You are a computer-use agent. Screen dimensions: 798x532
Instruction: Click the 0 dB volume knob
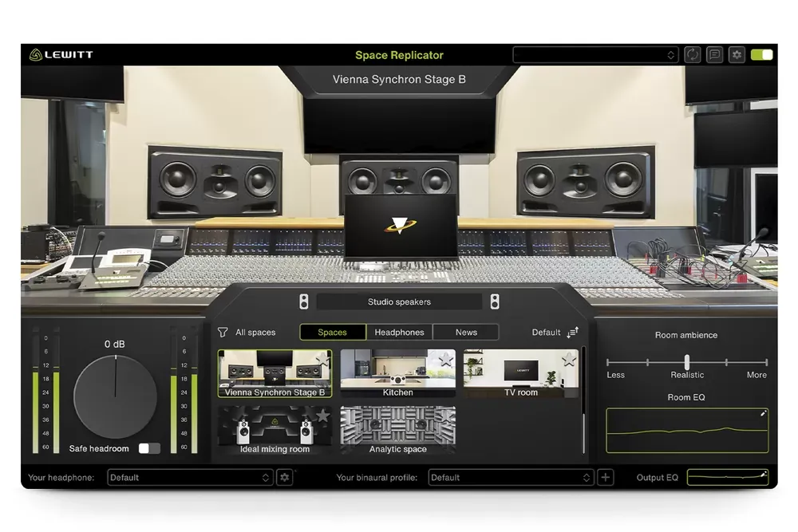[x=116, y=396]
